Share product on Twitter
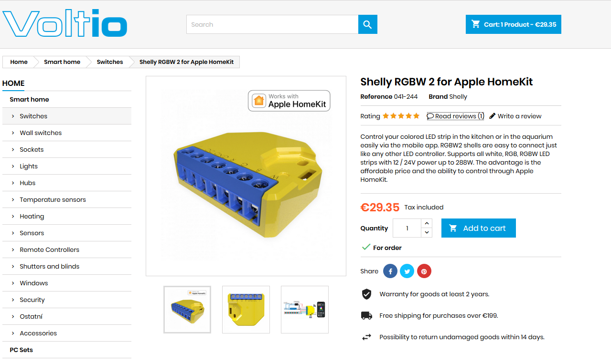The height and width of the screenshot is (364, 611). pyautogui.click(x=407, y=271)
